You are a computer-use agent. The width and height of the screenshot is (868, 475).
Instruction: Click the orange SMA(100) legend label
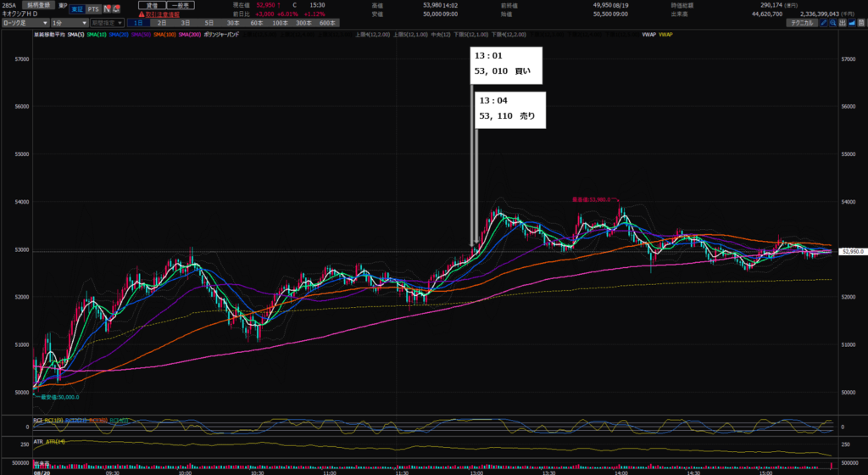(x=165, y=34)
